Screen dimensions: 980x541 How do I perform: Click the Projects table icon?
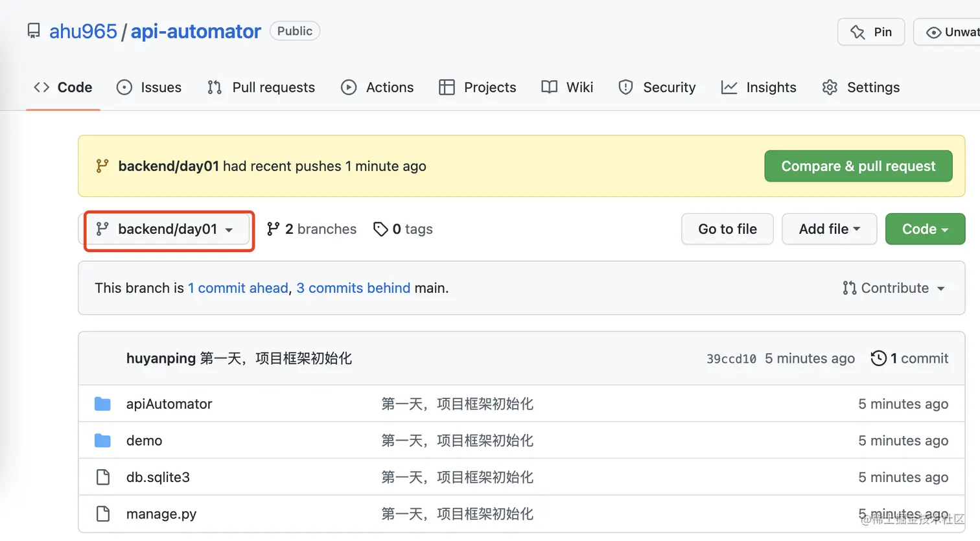point(447,87)
